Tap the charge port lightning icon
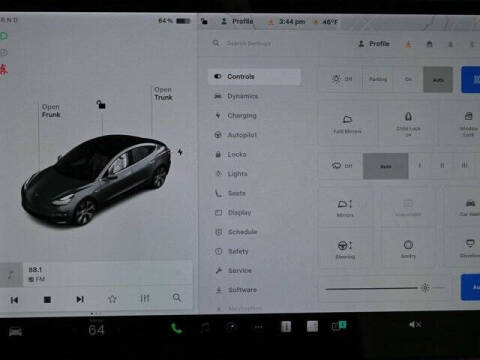480x360 pixels. (x=180, y=152)
